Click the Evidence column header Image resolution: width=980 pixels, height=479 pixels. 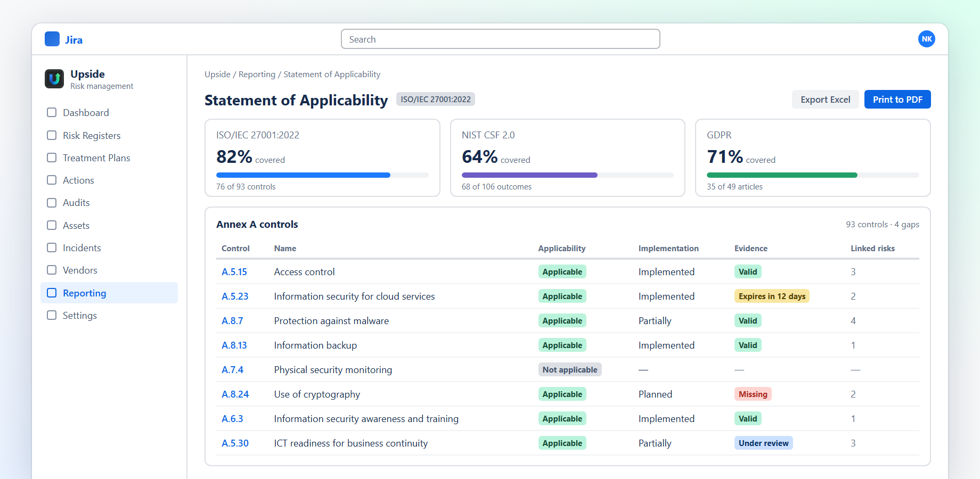751,249
